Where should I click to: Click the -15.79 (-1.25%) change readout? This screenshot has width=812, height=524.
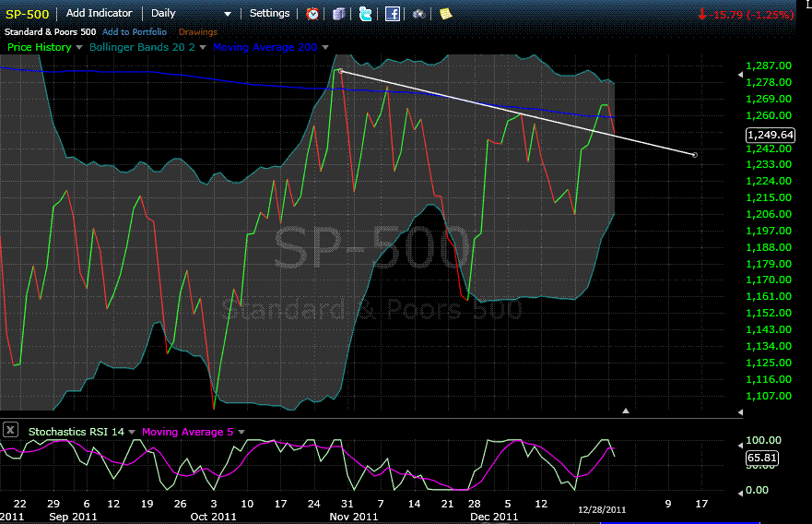(746, 15)
